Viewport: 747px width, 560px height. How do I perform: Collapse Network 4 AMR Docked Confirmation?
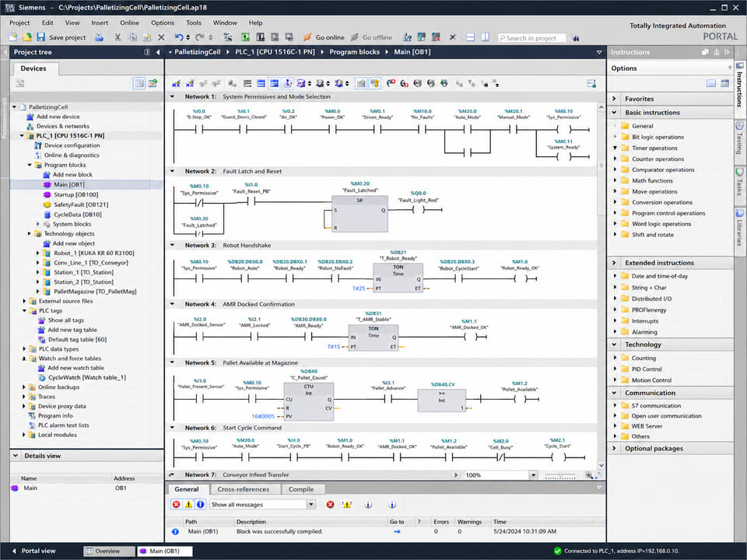pyautogui.click(x=173, y=304)
